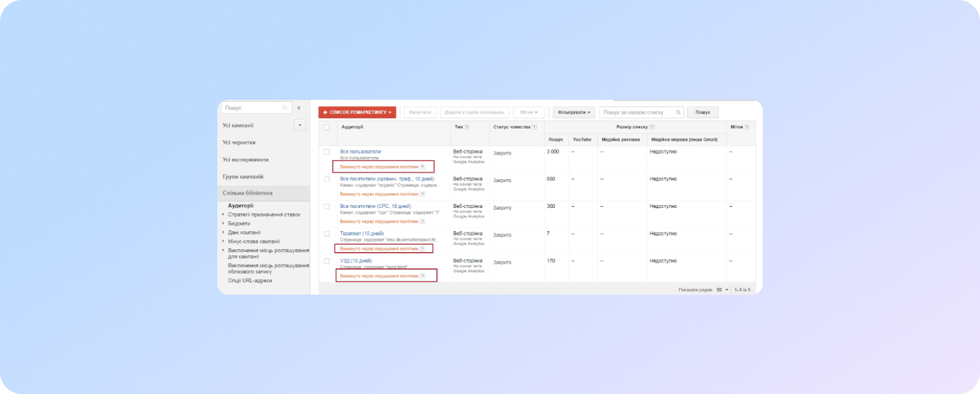
Task: Click policy violation notice under CPC row
Action: point(379,222)
